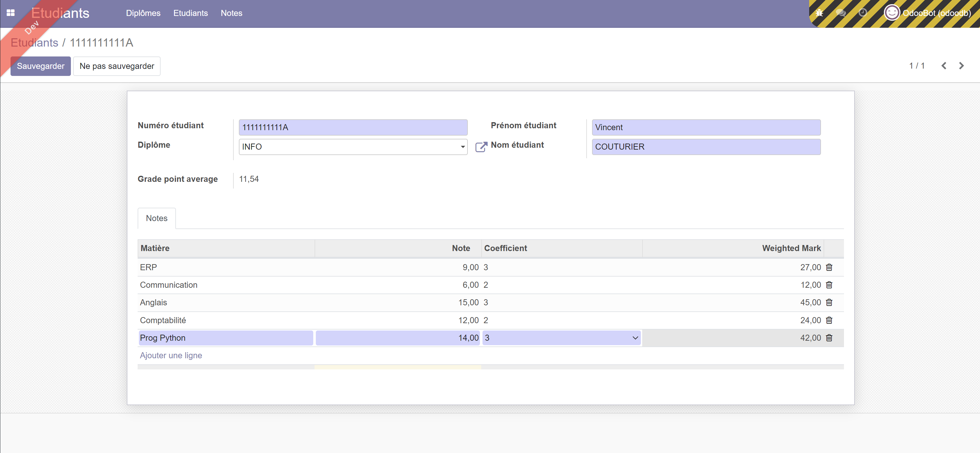Remove the Anglais line using trash icon
Screen dimensions: 980x453
(829, 302)
